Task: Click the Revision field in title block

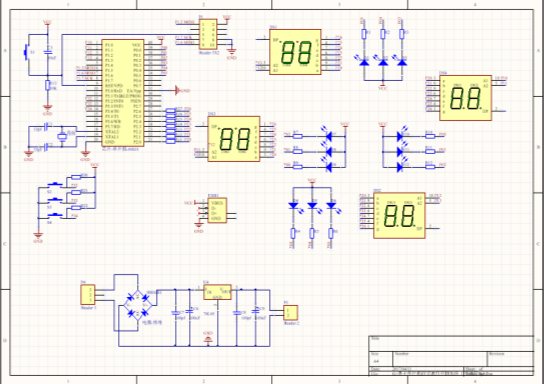Action: click(x=510, y=359)
